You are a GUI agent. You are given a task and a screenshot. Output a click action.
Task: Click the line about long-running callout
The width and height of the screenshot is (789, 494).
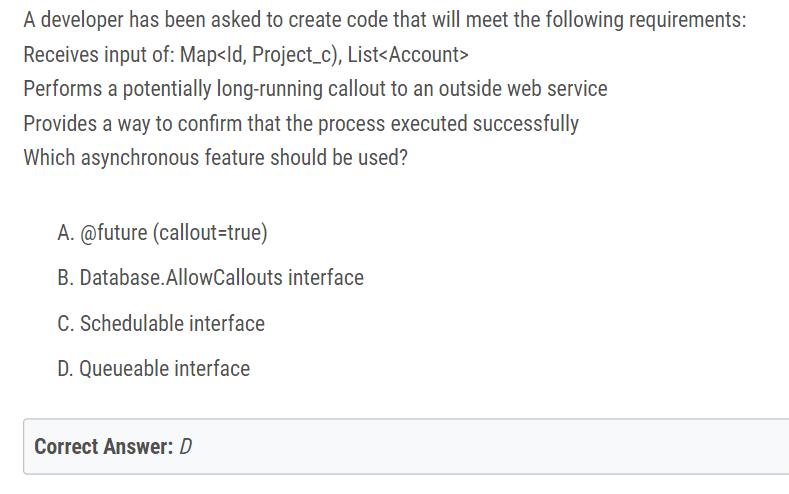(x=315, y=89)
